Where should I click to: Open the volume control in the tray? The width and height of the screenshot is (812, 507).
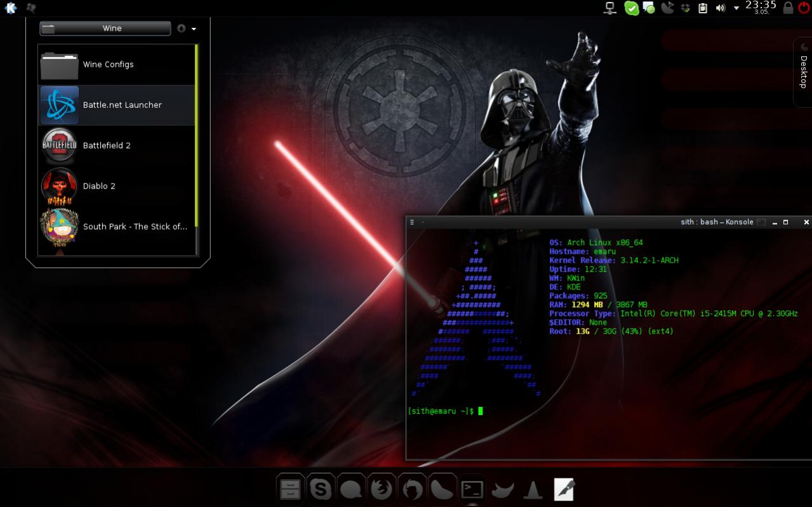click(x=720, y=8)
